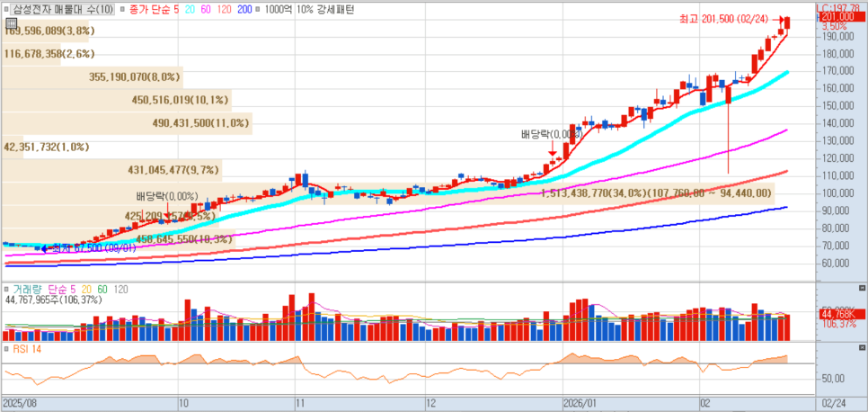Click the red 배당락 arrow near 2026/01
The width and height of the screenshot is (868, 412).
pyautogui.click(x=552, y=149)
